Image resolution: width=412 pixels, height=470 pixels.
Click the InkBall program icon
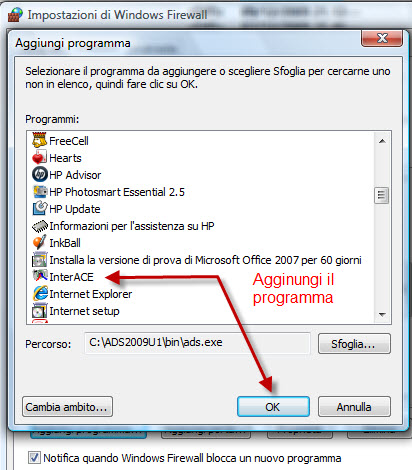tap(39, 242)
